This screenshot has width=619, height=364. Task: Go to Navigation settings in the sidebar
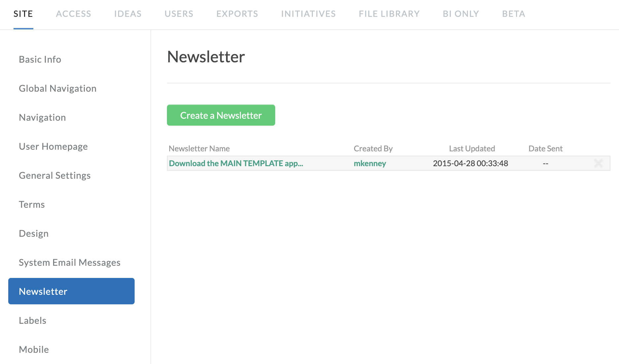pos(42,117)
